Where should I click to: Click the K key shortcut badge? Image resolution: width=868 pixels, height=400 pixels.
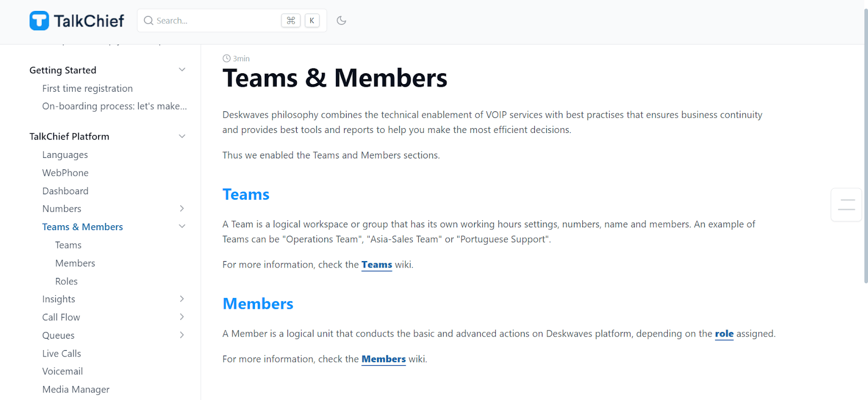(x=312, y=21)
